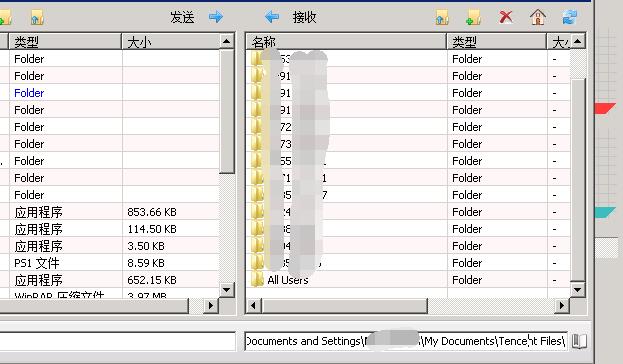This screenshot has width=623, height=364.
Task: Click the left pane parent folder icon
Action: [37, 17]
